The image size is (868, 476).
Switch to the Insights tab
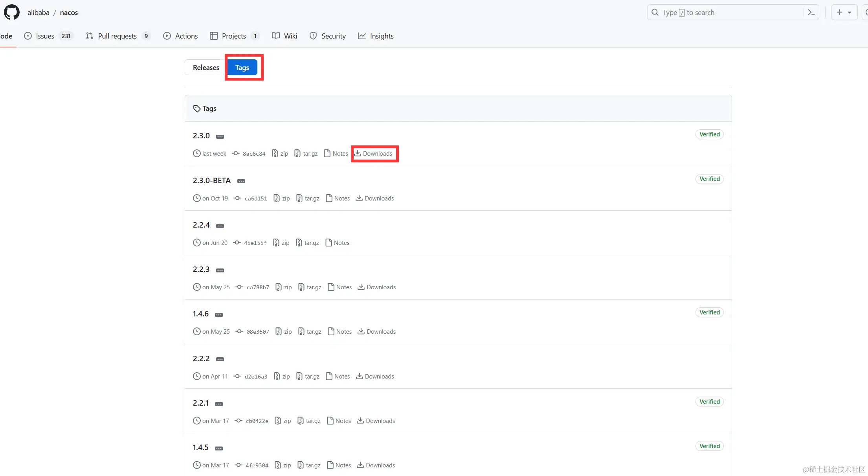click(376, 36)
